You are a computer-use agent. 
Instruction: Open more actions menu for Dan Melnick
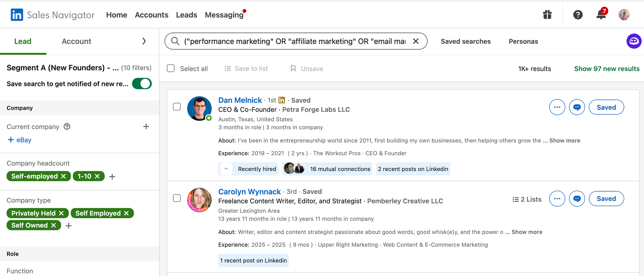point(557,107)
